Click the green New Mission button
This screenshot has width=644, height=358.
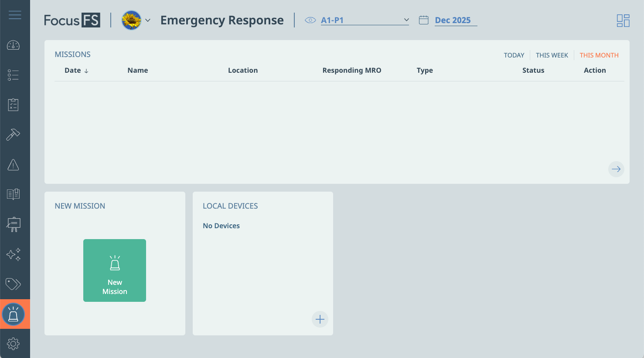point(115,270)
